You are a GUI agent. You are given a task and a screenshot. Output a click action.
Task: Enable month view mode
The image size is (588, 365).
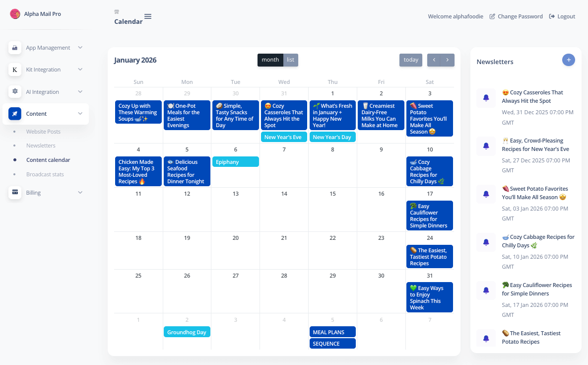(x=270, y=60)
